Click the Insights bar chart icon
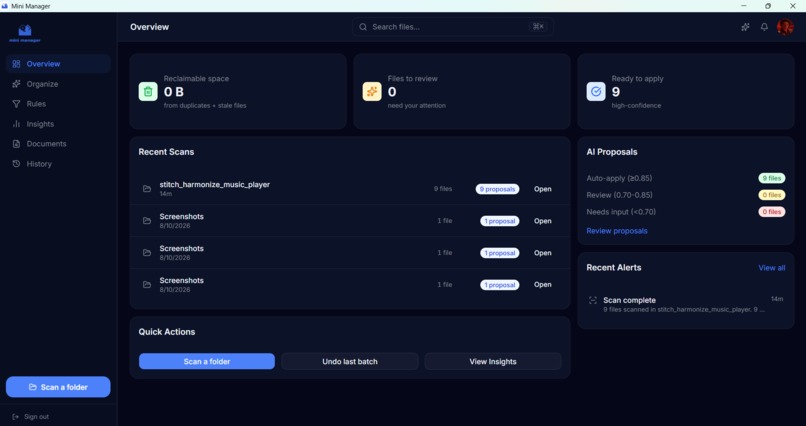 pyautogui.click(x=16, y=124)
